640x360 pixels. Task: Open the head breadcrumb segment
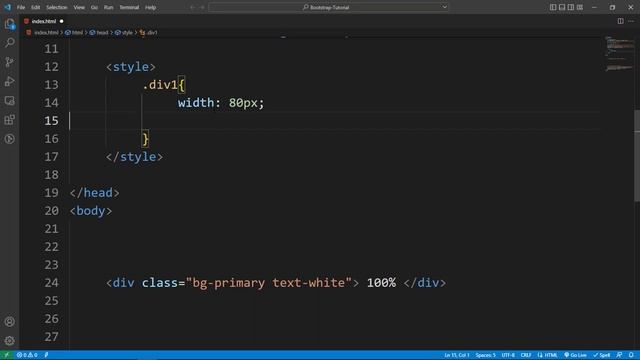click(99, 33)
